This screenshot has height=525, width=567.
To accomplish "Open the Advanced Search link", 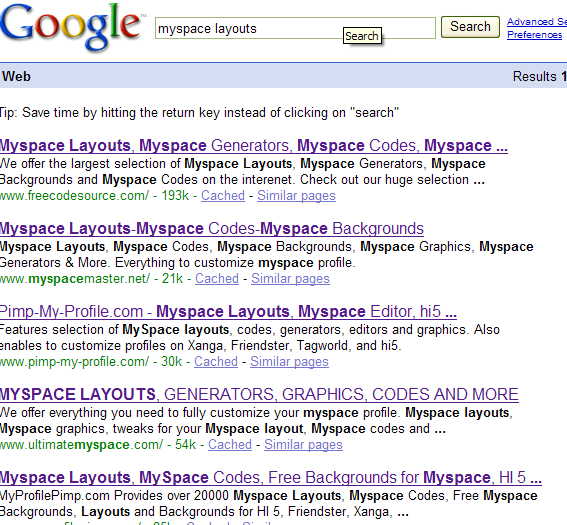I will [537, 22].
